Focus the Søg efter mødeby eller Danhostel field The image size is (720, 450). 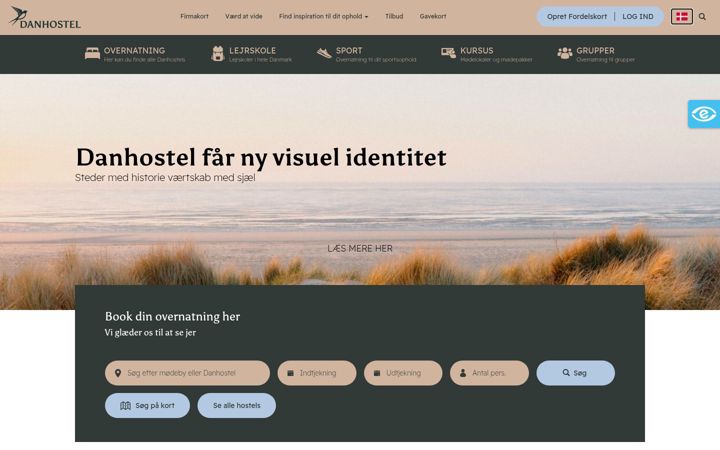click(187, 373)
